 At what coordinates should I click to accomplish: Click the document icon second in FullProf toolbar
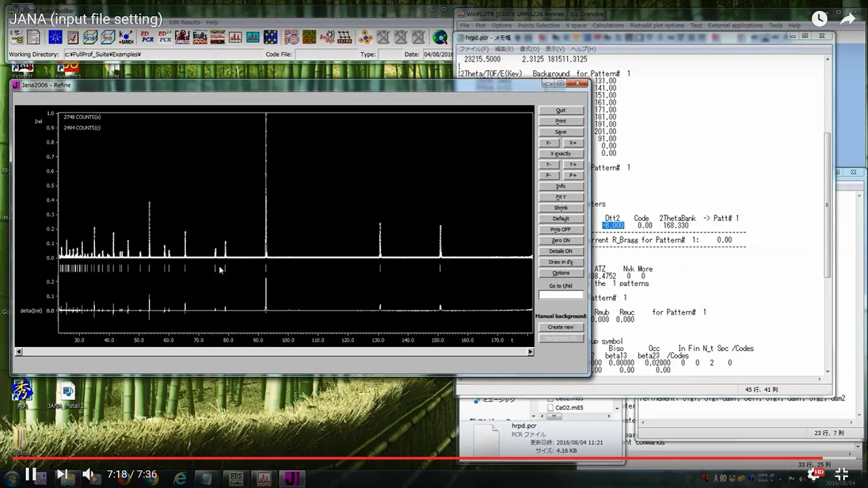35,37
